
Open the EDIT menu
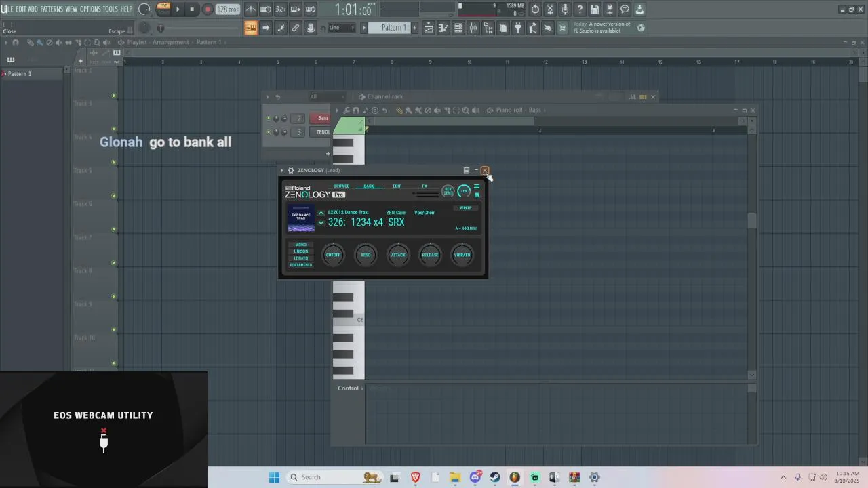[x=21, y=9]
